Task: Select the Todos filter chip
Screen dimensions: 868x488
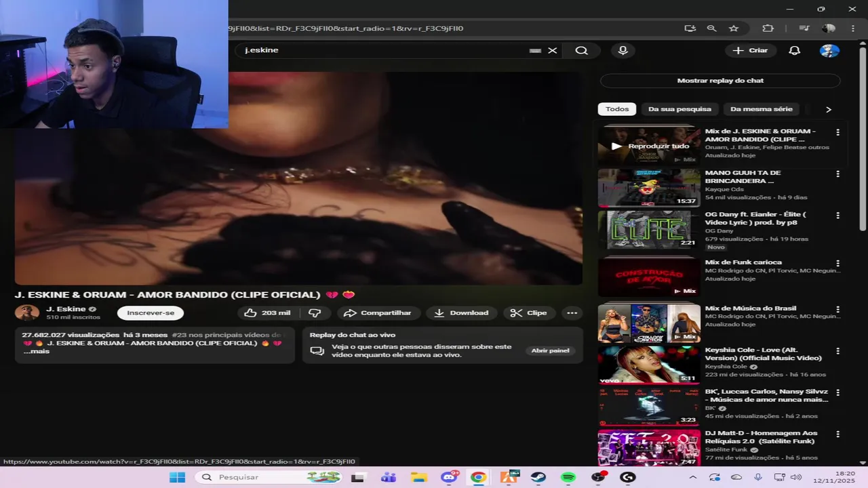Action: (x=617, y=109)
